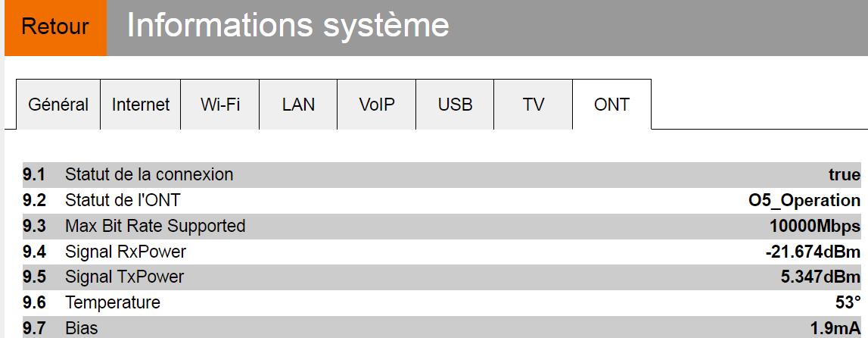Show the VoIP tab
This screenshot has height=338, width=868.
pyautogui.click(x=377, y=105)
